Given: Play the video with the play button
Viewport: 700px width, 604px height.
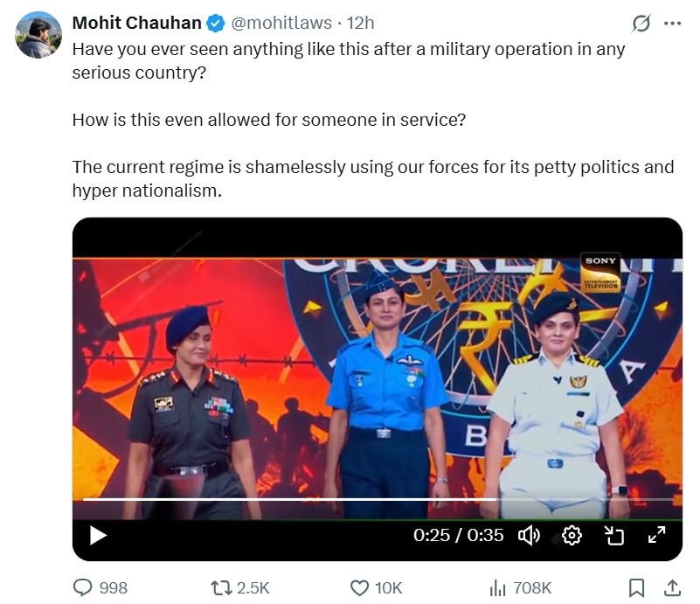Looking at the screenshot, I should click(x=98, y=535).
